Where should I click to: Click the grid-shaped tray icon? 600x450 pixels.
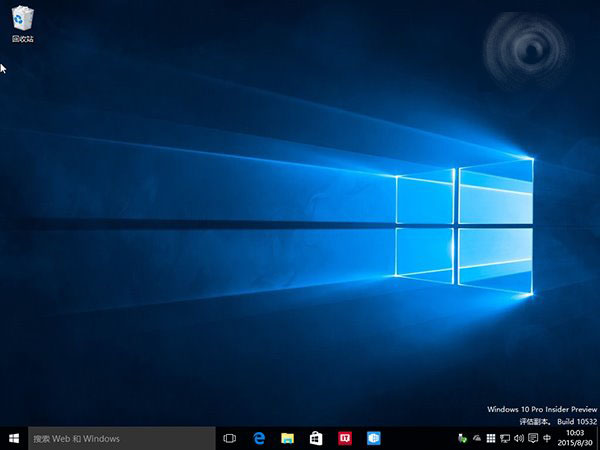(x=491, y=438)
